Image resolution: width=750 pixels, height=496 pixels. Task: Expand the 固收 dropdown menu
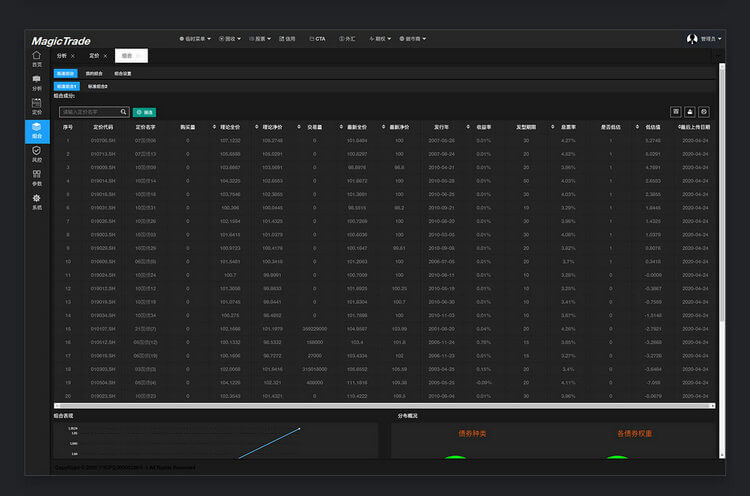pyautogui.click(x=230, y=39)
